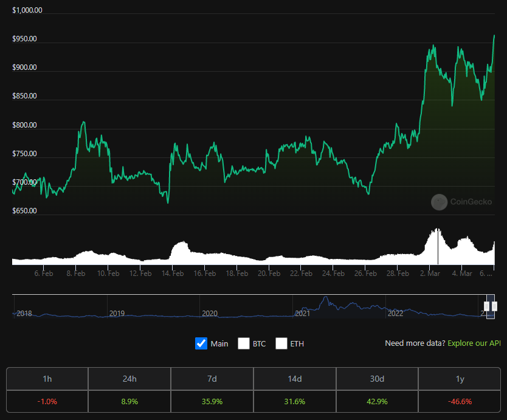Select the 1h time range tab
Viewport: 507px width, 420px height.
click(47, 379)
